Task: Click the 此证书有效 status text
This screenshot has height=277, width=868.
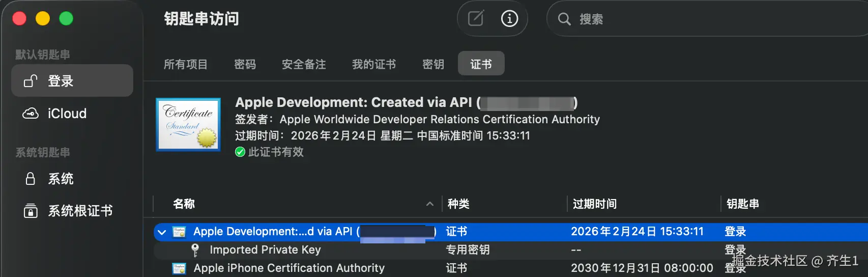Action: tap(276, 152)
